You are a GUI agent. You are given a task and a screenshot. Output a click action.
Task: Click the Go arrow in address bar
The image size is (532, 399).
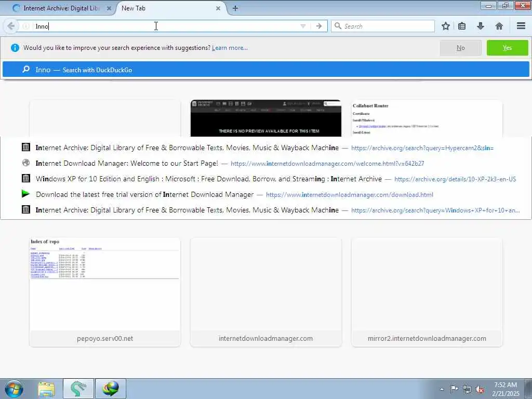click(x=318, y=26)
